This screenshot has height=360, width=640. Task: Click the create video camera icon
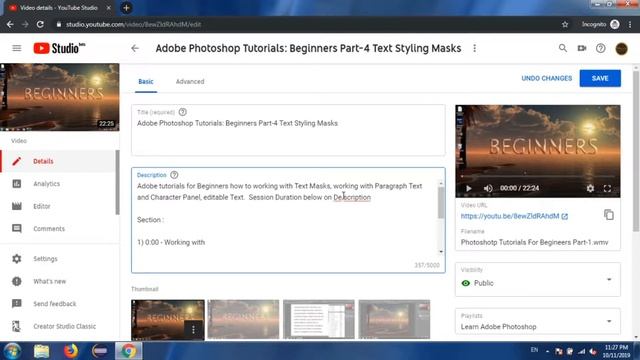coord(582,48)
